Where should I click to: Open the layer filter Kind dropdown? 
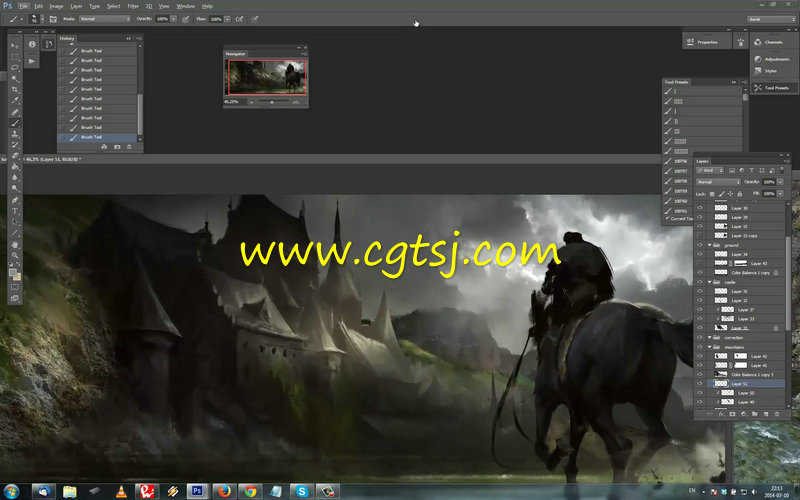[710, 170]
